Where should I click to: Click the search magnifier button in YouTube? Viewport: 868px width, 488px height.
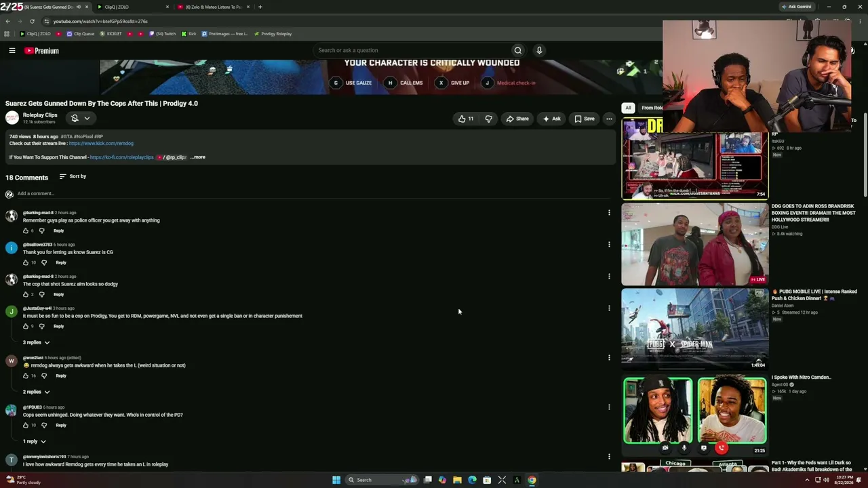(518, 50)
